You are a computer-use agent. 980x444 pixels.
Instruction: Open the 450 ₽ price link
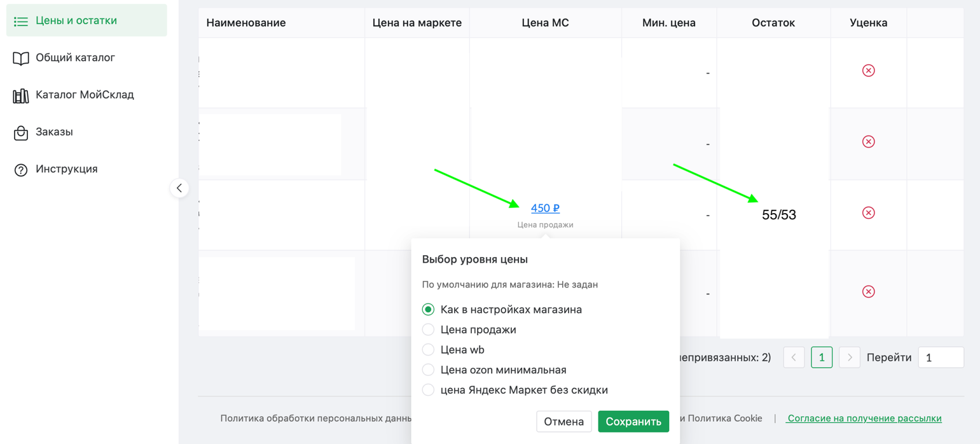[545, 208]
